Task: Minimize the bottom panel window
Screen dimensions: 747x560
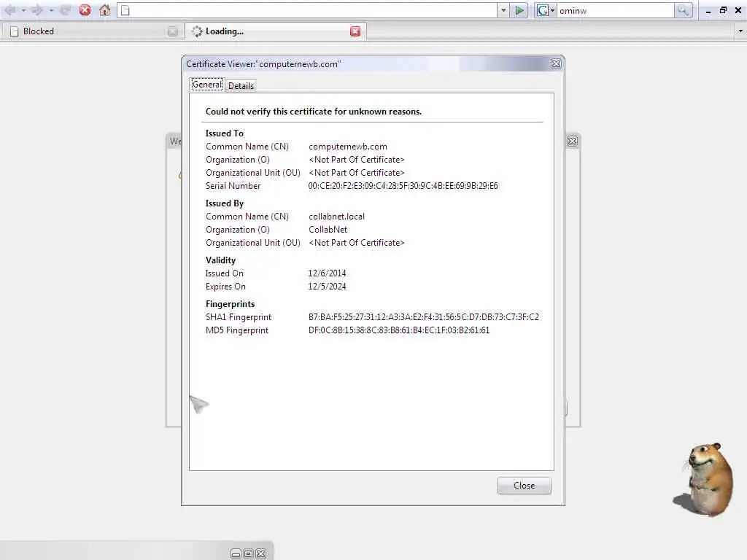Action: [236, 554]
